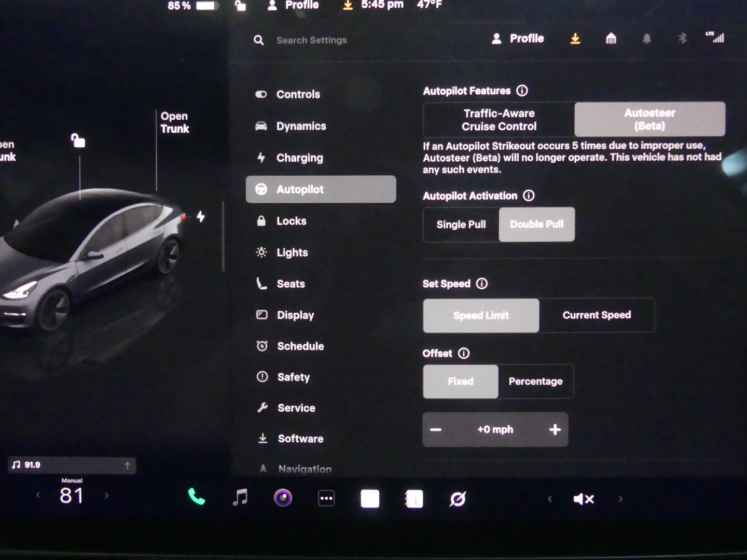Switch Offset to Percentage
The width and height of the screenshot is (747, 560).
pyautogui.click(x=535, y=382)
